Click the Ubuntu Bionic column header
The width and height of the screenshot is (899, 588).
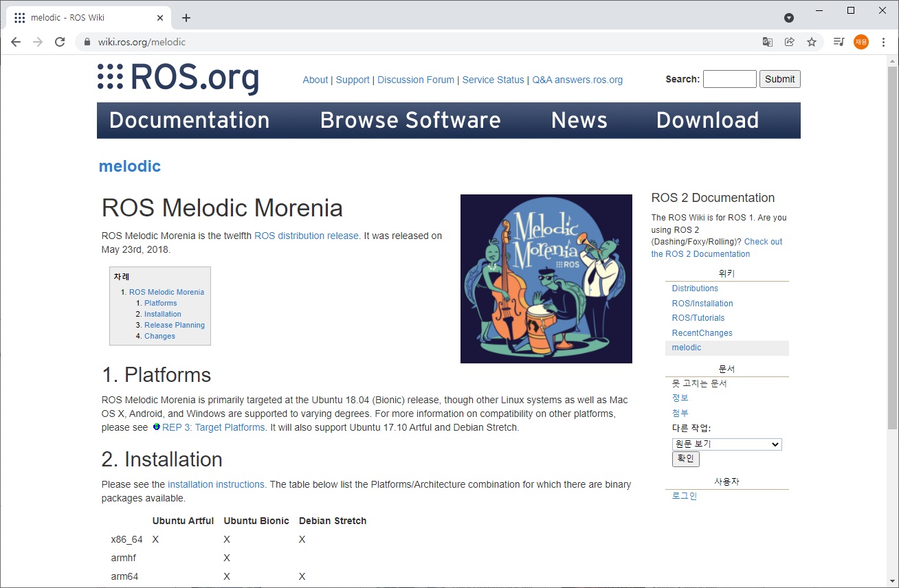pos(256,521)
